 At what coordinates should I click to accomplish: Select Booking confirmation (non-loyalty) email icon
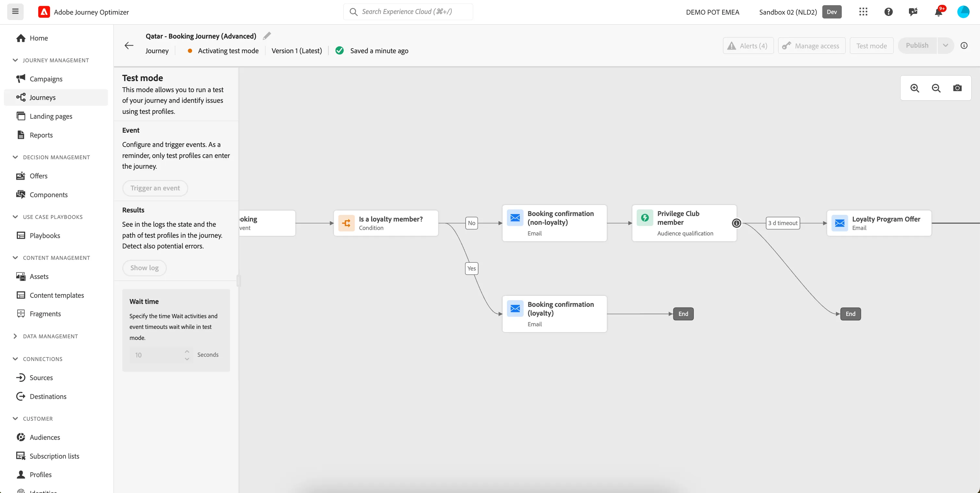tap(515, 218)
